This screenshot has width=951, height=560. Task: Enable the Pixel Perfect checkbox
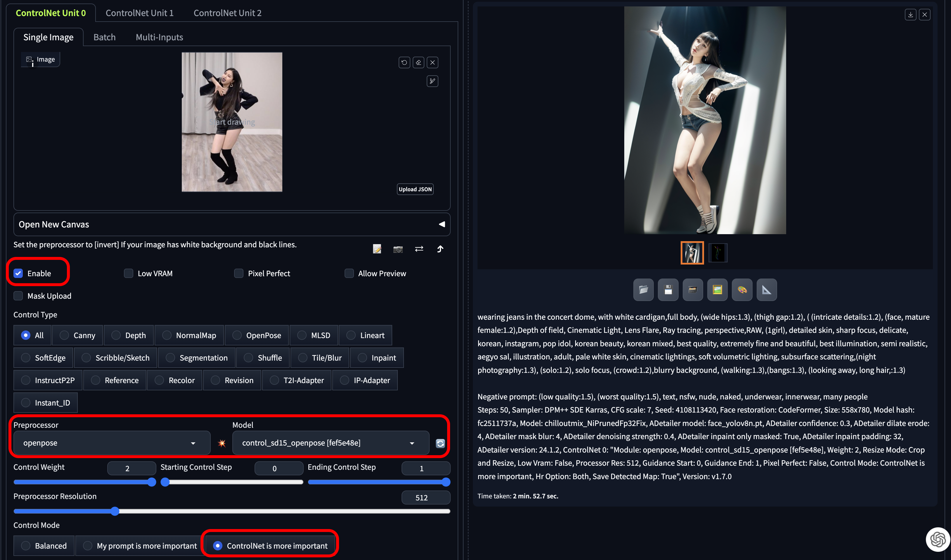coord(239,273)
